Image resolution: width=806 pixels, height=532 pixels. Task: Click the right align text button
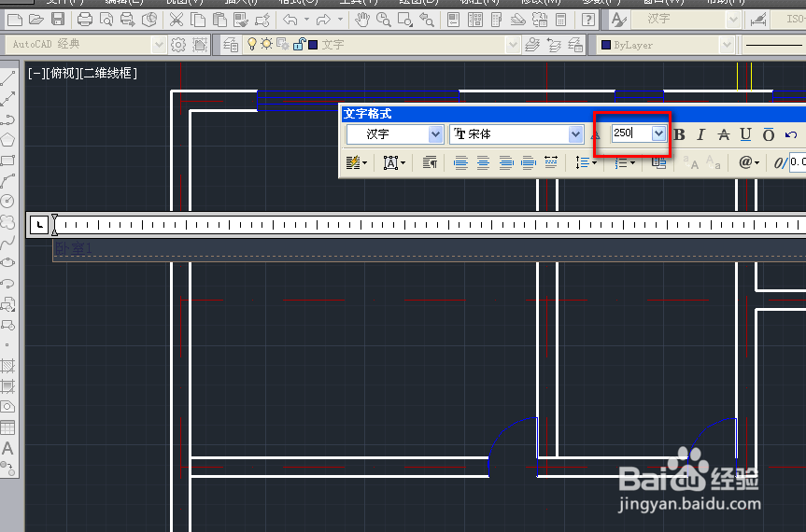tap(506, 163)
